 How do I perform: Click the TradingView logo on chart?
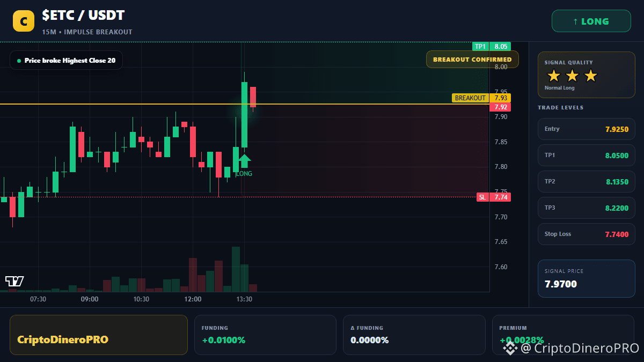tap(14, 280)
